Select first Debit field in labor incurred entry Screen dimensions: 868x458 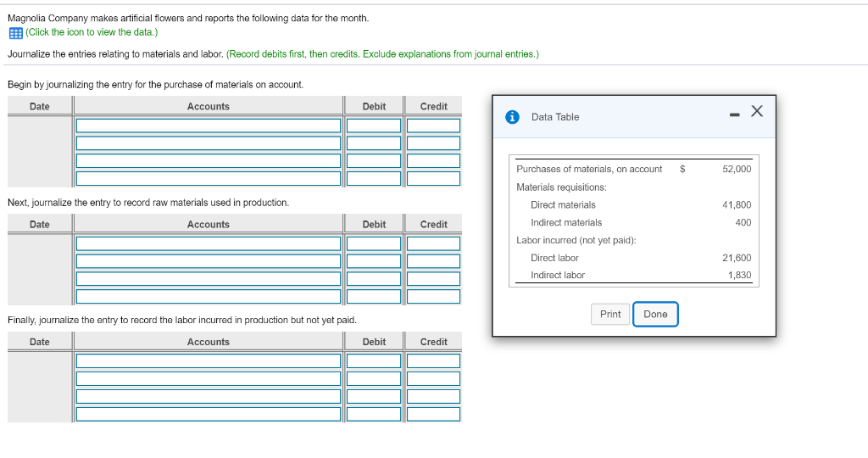point(374,361)
